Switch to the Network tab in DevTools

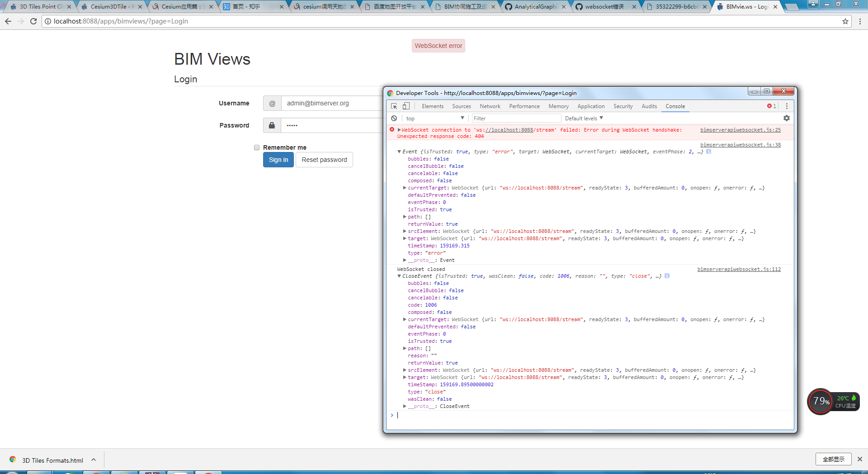tap(490, 106)
